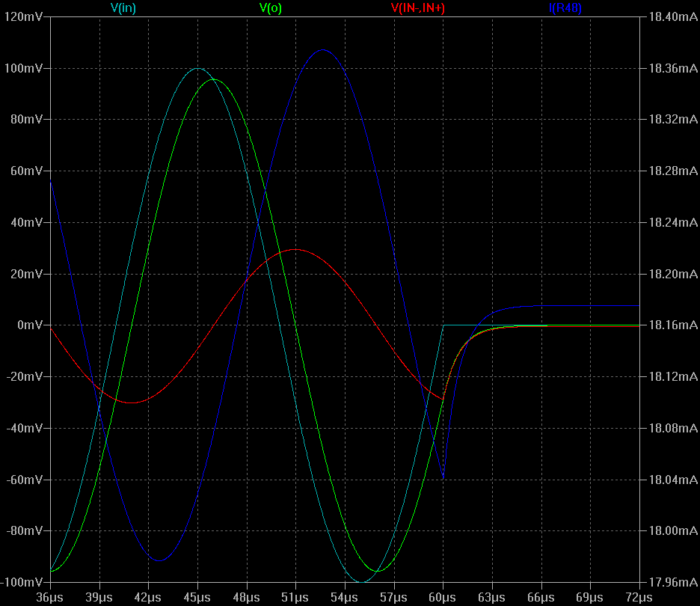The height and width of the screenshot is (606, 700).
Task: Click the 60mV left axis label
Action: click(x=26, y=171)
